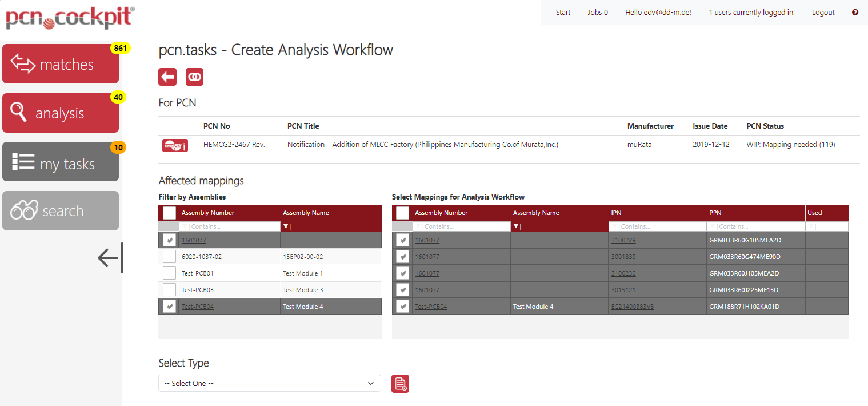Collapse the sidebar with the left arrow
868x406 pixels.
coord(110,258)
